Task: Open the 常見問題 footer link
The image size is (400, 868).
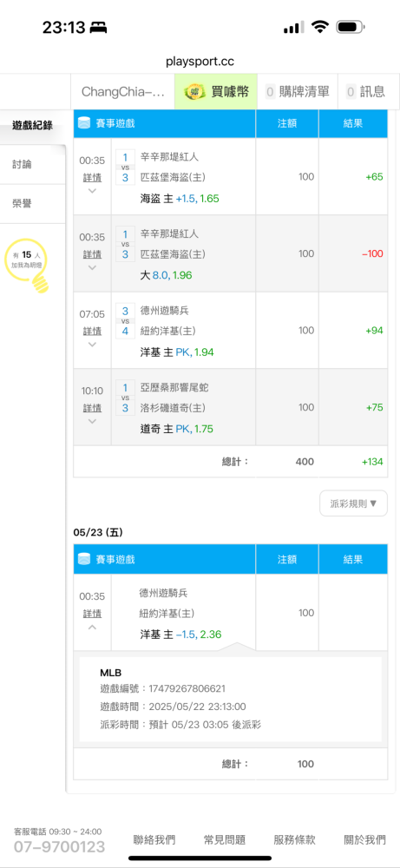Action: [x=224, y=839]
